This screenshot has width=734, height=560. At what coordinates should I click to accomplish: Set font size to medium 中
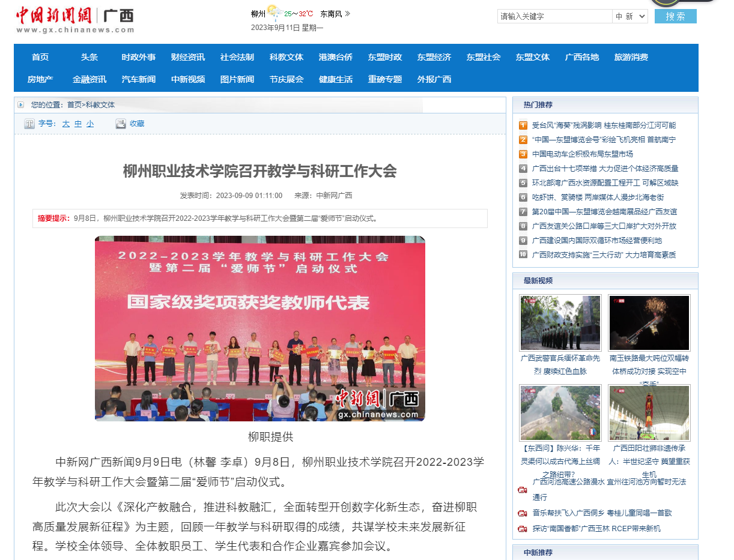78,124
